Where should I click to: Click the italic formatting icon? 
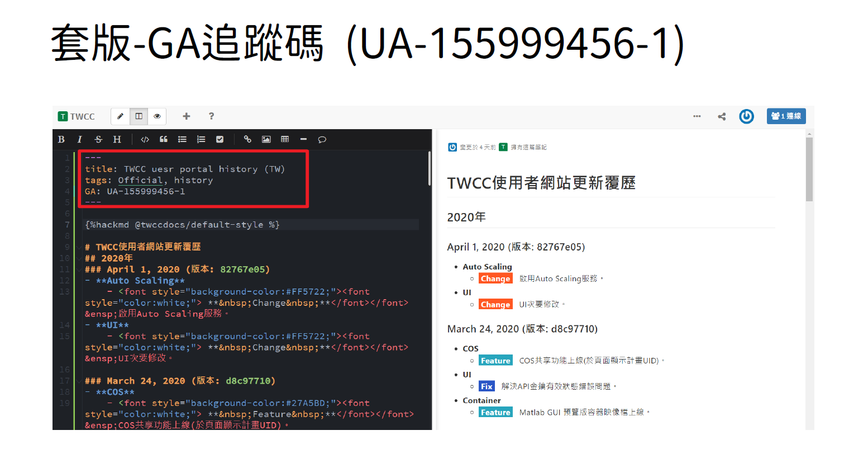coord(80,139)
